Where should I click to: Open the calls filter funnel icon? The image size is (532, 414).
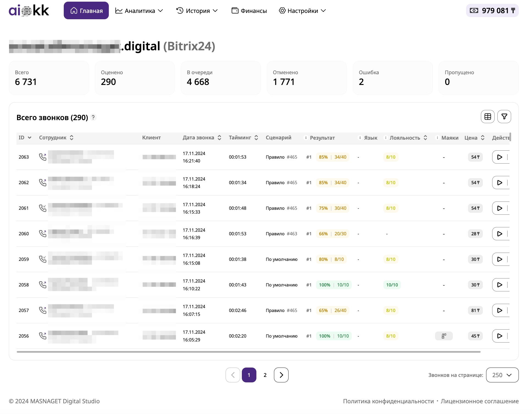[x=504, y=117]
